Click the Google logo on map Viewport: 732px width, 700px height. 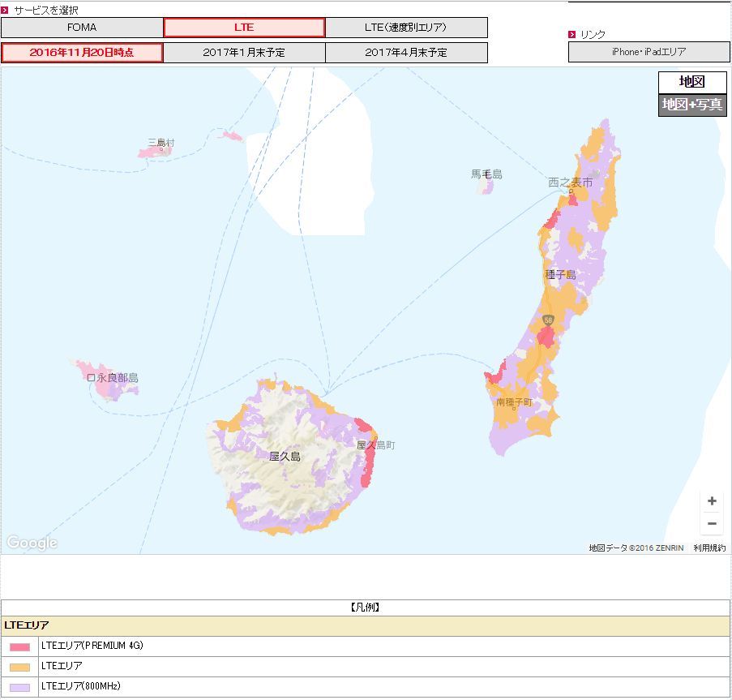click(32, 543)
